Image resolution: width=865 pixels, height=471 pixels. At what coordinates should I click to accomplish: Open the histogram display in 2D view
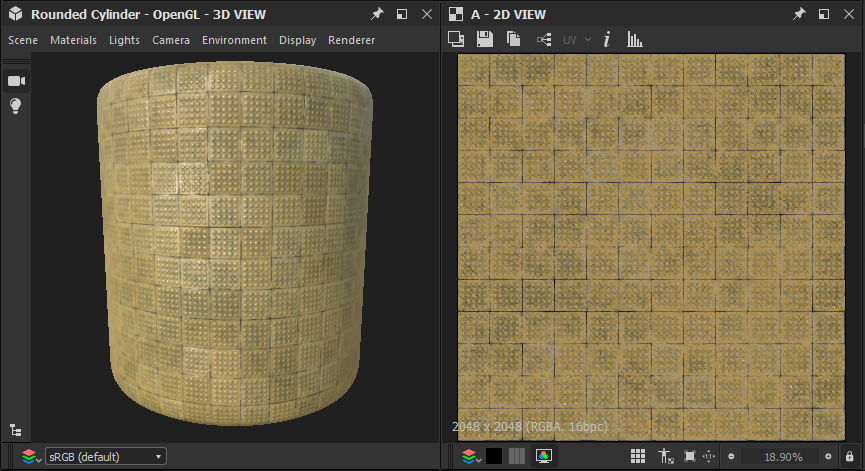pos(634,40)
